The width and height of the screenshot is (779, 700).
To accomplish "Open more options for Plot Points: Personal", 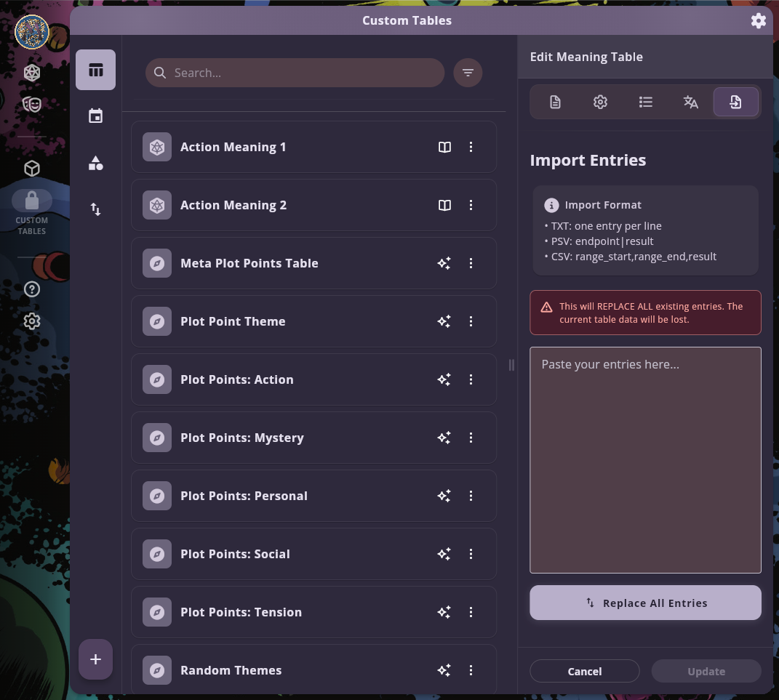I will pos(471,496).
